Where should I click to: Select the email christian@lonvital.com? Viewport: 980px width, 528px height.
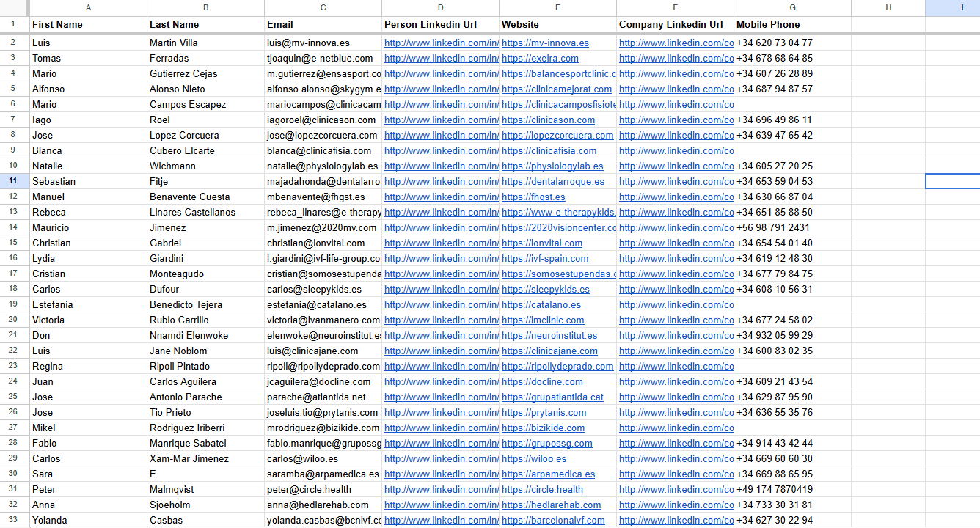323,243
